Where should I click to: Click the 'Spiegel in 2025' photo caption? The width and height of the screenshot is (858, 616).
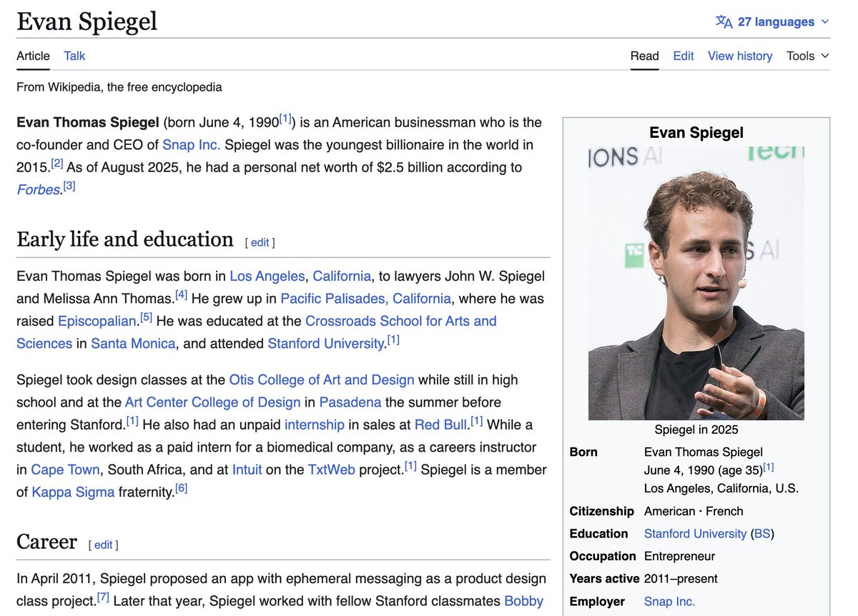click(696, 429)
